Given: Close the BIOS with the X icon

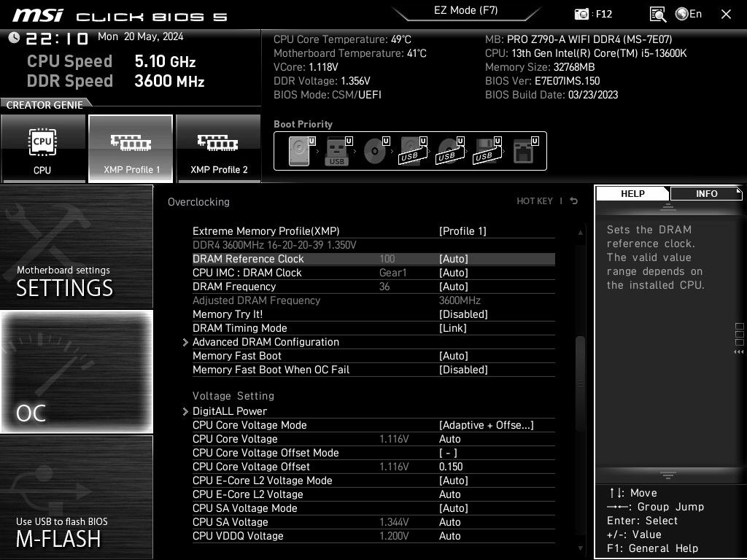Looking at the screenshot, I should click(x=726, y=15).
